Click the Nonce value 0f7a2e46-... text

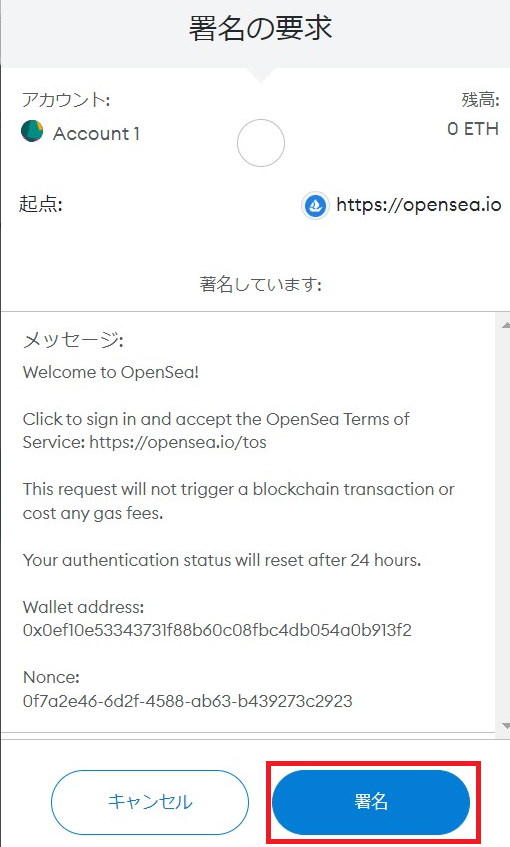click(187, 701)
